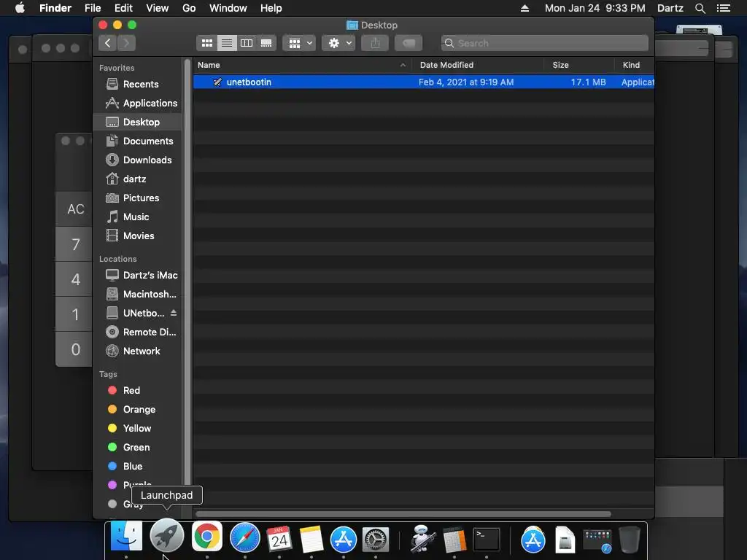Sort by the Size column header
Image resolution: width=747 pixels, height=560 pixels.
578,65
